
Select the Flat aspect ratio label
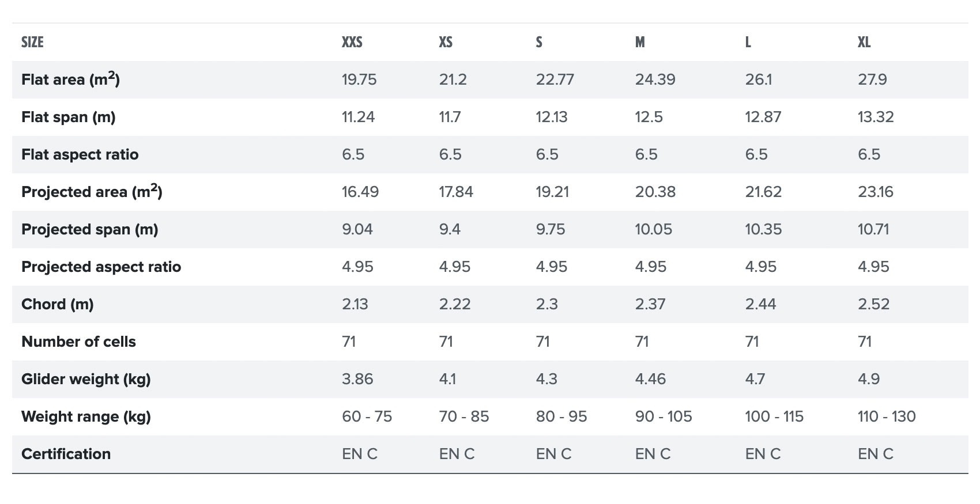point(80,154)
